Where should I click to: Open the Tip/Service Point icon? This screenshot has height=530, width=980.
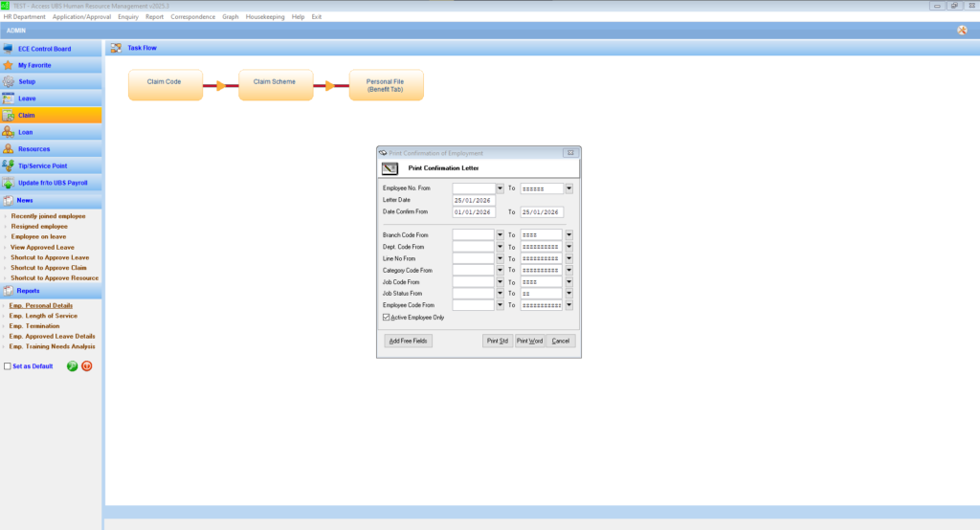pyautogui.click(x=9, y=166)
